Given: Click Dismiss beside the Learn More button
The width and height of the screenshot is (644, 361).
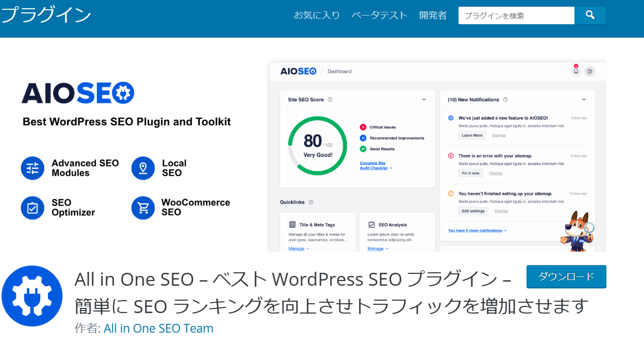Looking at the screenshot, I should 499,135.
